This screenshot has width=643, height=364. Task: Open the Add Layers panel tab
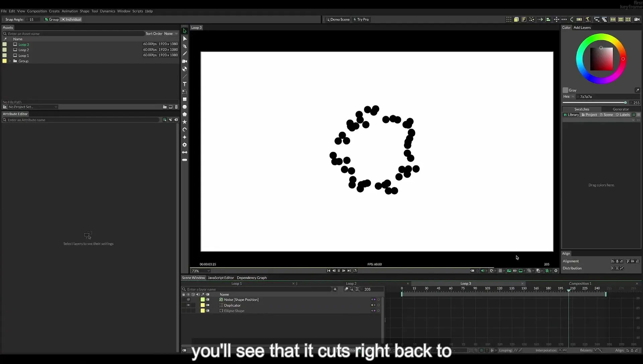582,27
